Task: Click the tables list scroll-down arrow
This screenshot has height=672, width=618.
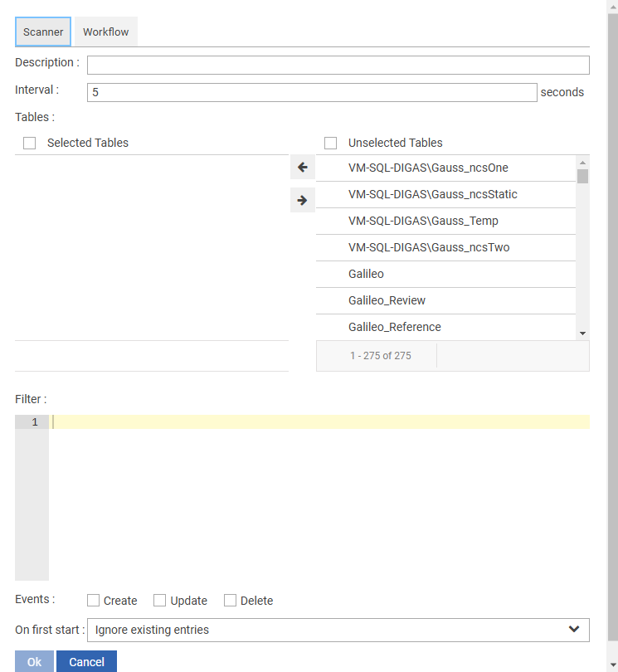Action: 582,333
